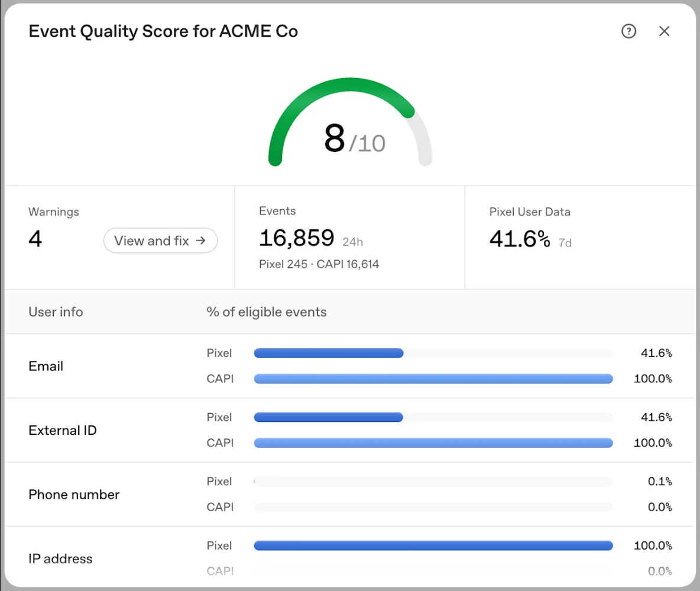
Task: Click the Pixel label in Email row
Action: tap(219, 353)
